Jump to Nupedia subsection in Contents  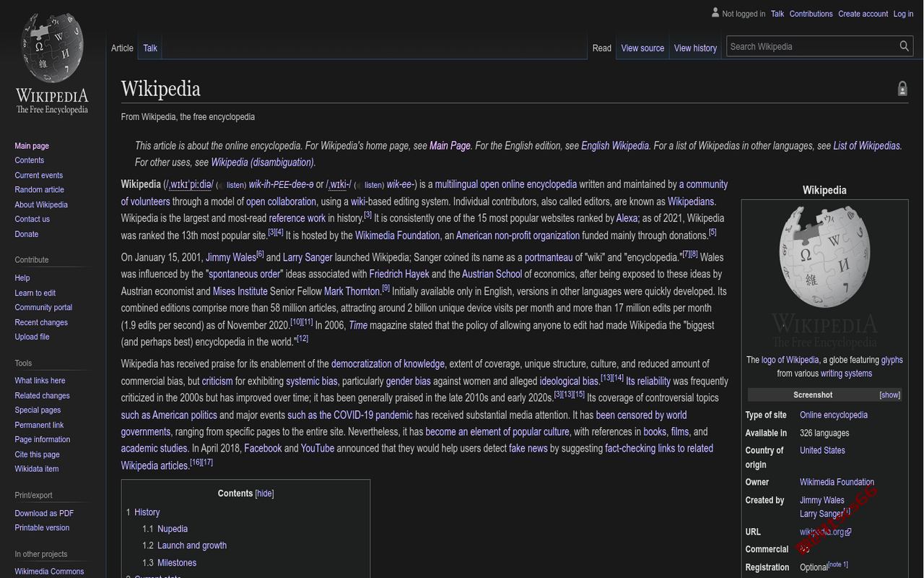[173, 529]
